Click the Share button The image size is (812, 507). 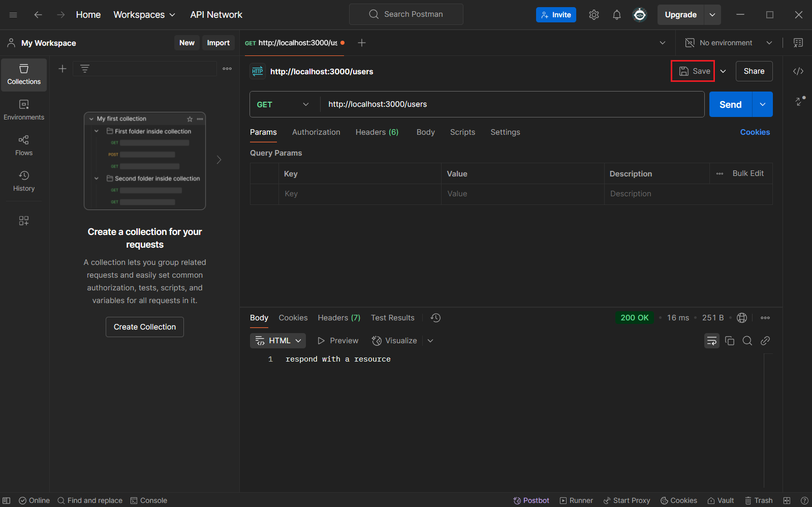coord(754,71)
